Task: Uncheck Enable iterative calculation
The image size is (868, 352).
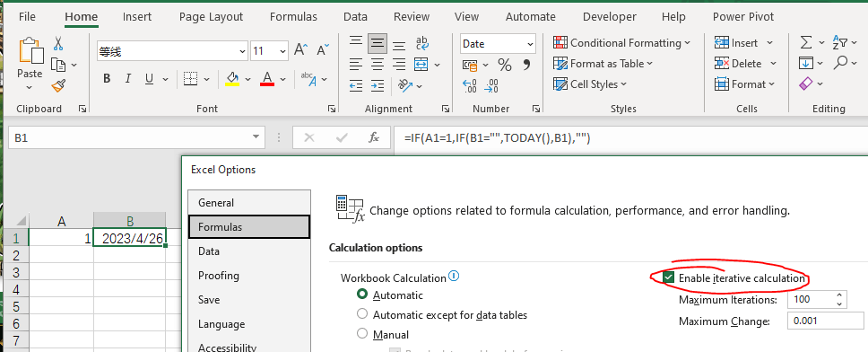Action: coord(669,277)
